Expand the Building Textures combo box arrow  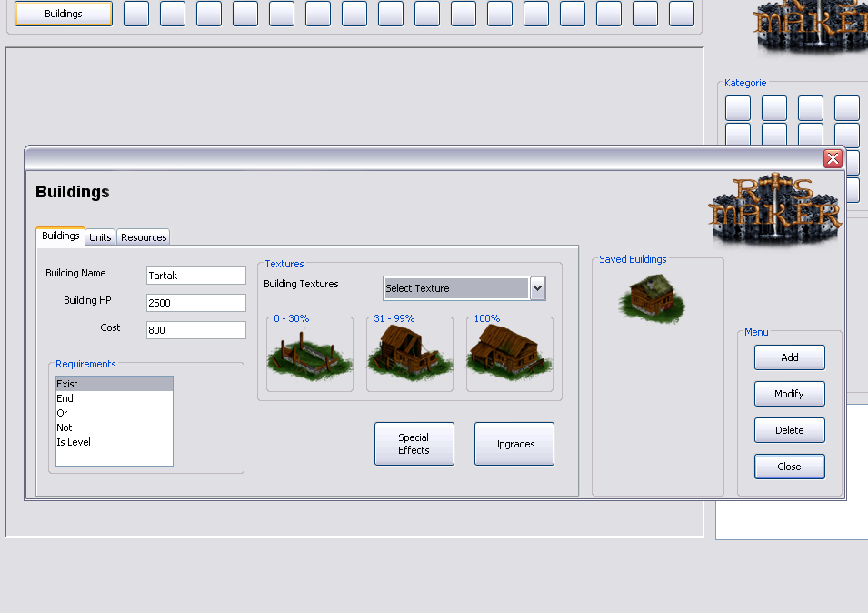[538, 287]
